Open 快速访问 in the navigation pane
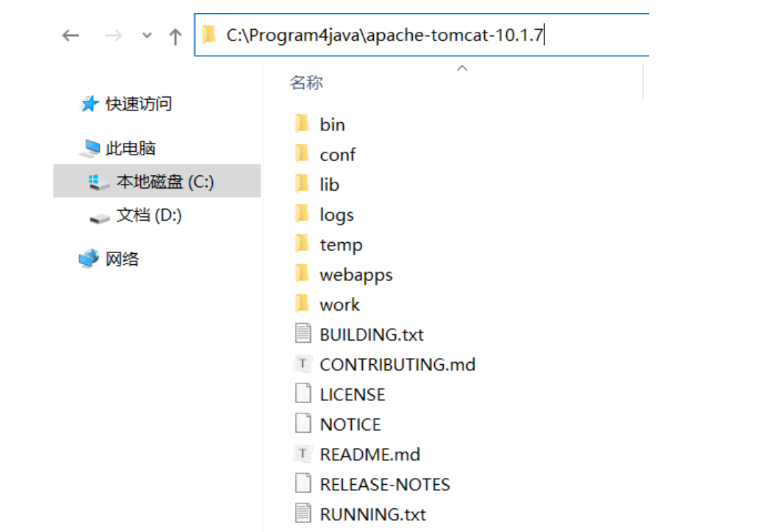This screenshot has width=781, height=532. [x=139, y=103]
